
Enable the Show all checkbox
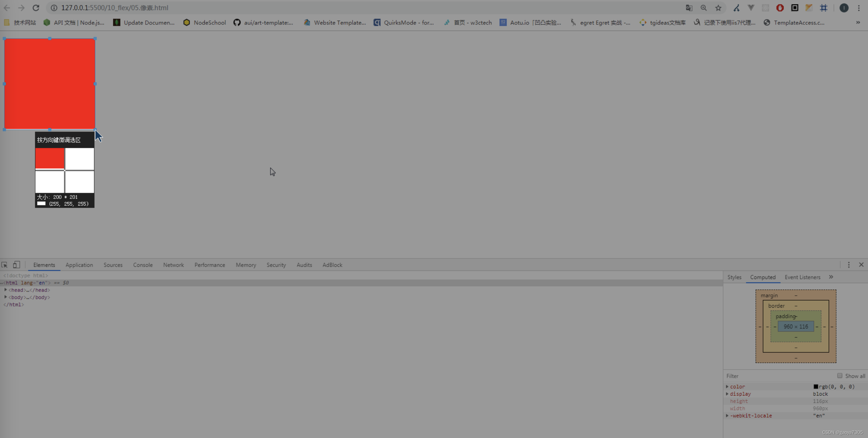pyautogui.click(x=840, y=376)
